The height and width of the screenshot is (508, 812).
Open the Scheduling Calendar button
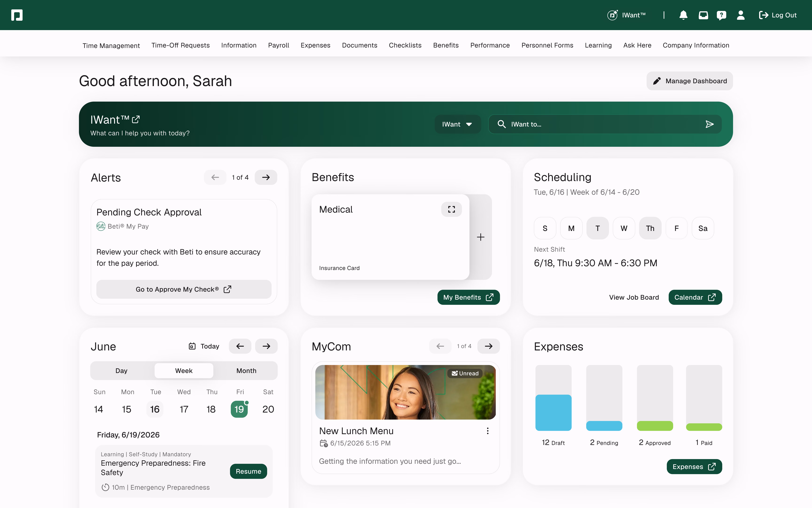click(695, 297)
